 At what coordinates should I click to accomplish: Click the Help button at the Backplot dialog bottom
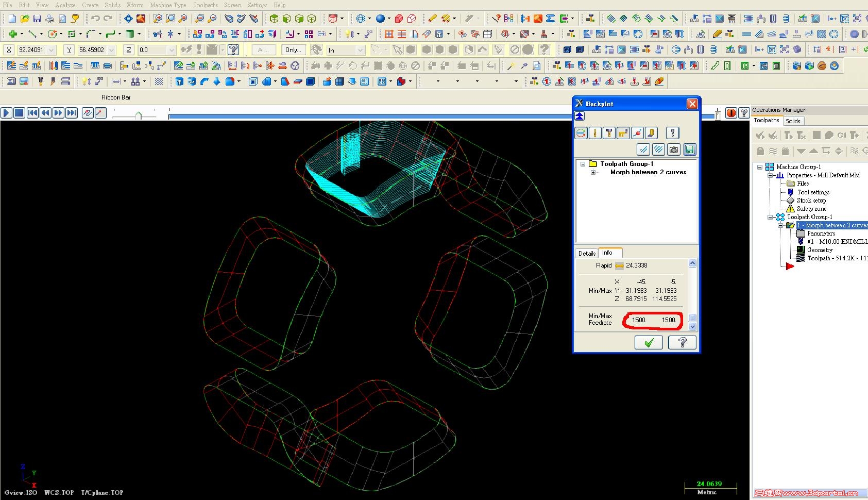(x=682, y=342)
